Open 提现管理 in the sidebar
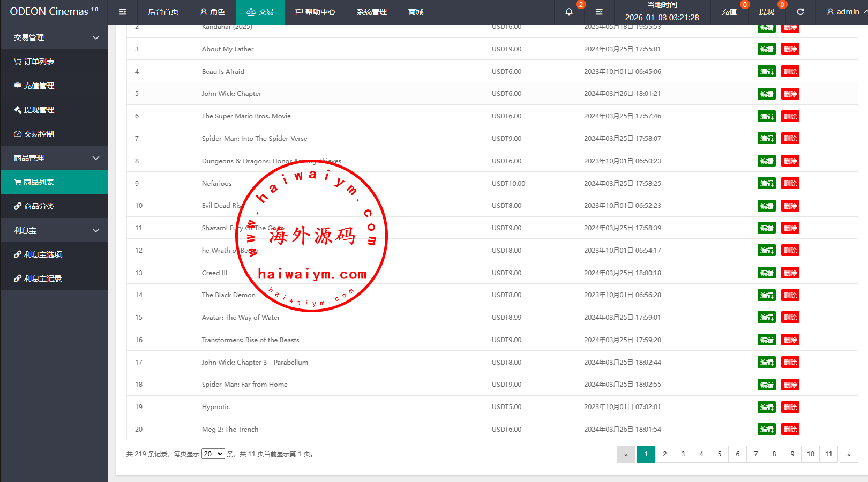Image resolution: width=868 pixels, height=482 pixels. (x=39, y=110)
